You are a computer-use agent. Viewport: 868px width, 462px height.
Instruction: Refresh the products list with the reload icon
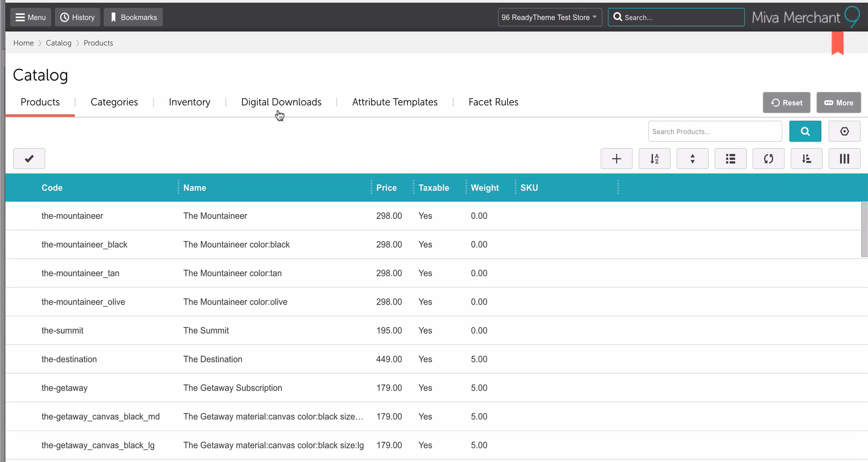[x=768, y=158]
